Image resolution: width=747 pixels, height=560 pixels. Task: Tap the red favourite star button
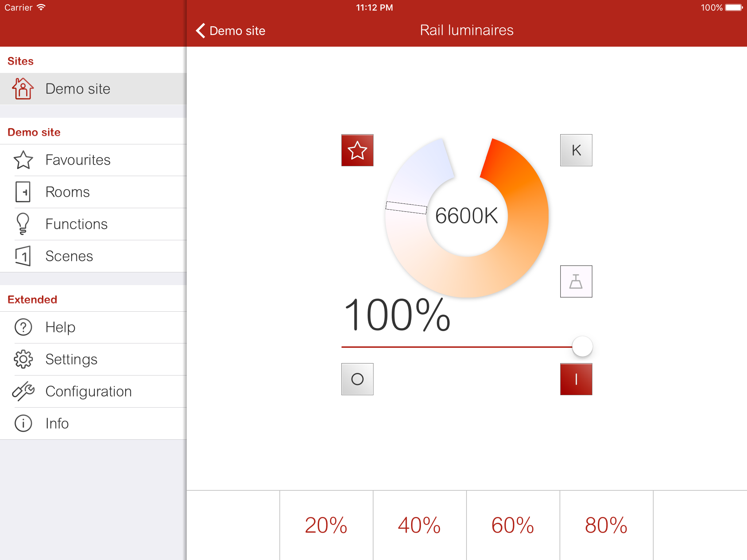click(357, 150)
